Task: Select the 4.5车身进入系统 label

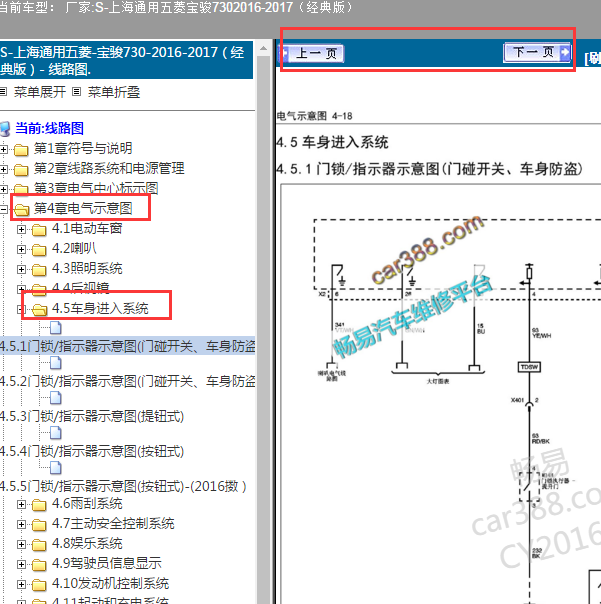Action: click(100, 308)
